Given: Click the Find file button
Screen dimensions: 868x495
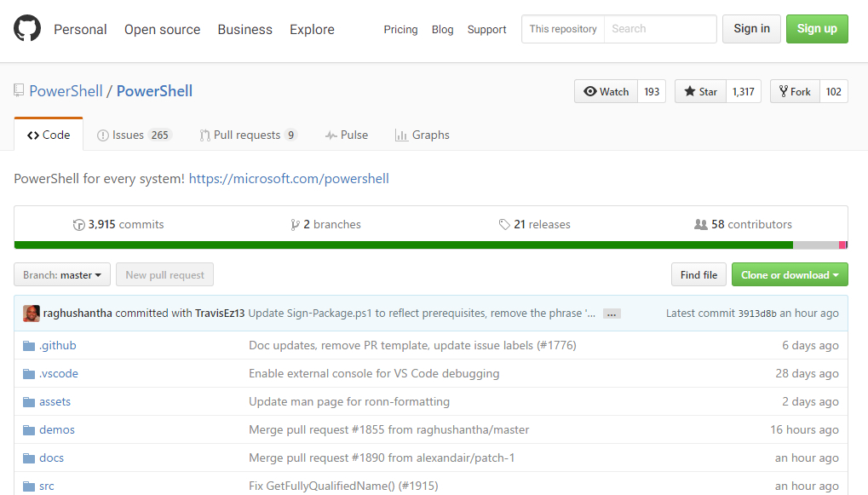Looking at the screenshot, I should 698,274.
